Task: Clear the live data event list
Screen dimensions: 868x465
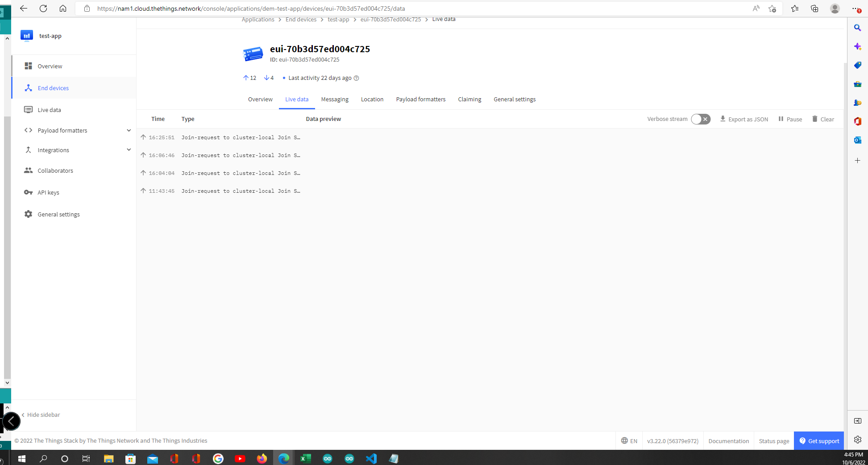Action: tap(823, 119)
